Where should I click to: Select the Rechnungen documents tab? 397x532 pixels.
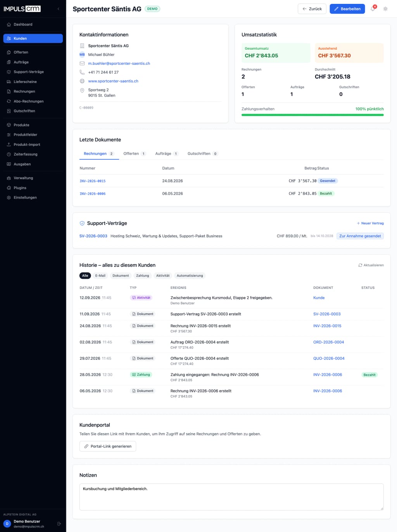tap(99, 154)
